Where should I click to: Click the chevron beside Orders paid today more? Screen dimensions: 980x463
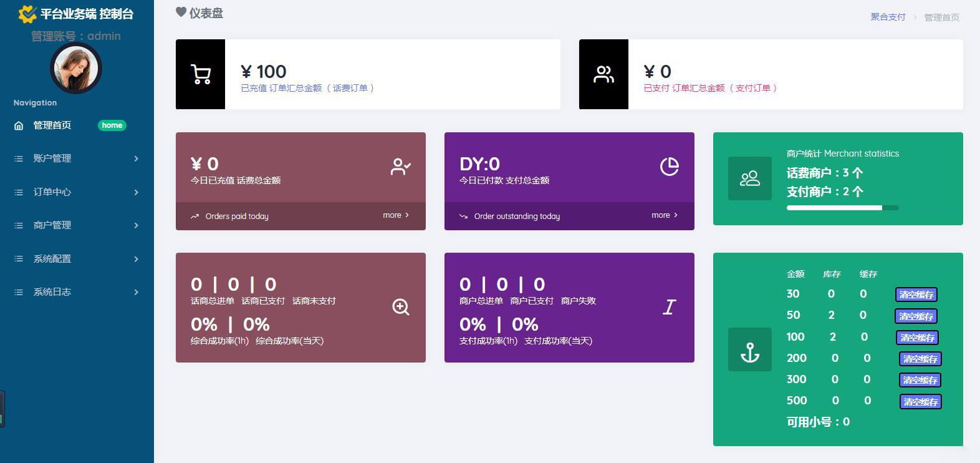pyautogui.click(x=407, y=215)
